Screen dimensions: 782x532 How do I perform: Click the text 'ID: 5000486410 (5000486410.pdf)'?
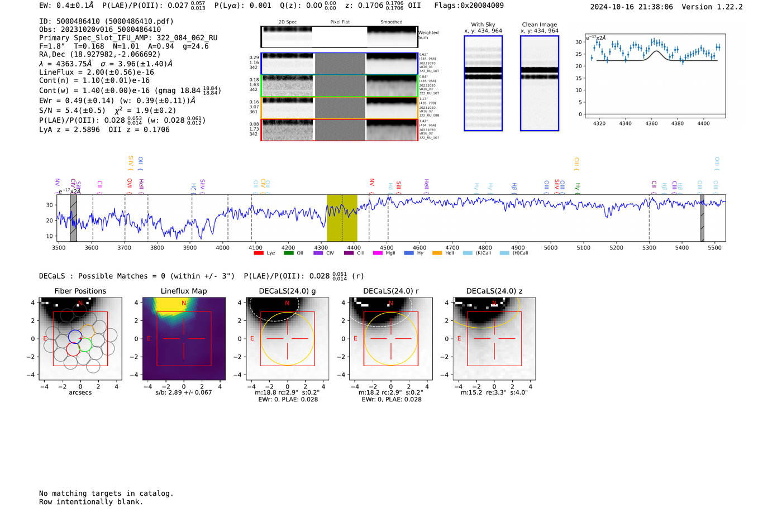click(106, 21)
